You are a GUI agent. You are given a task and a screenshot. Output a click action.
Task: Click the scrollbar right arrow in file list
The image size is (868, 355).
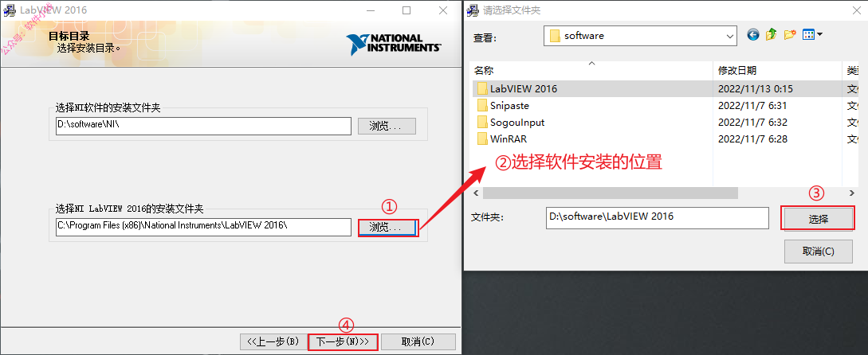point(852,193)
